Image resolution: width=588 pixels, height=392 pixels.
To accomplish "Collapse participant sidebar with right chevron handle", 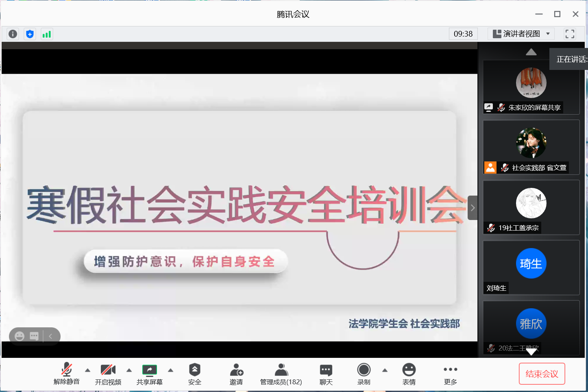I will (473, 208).
